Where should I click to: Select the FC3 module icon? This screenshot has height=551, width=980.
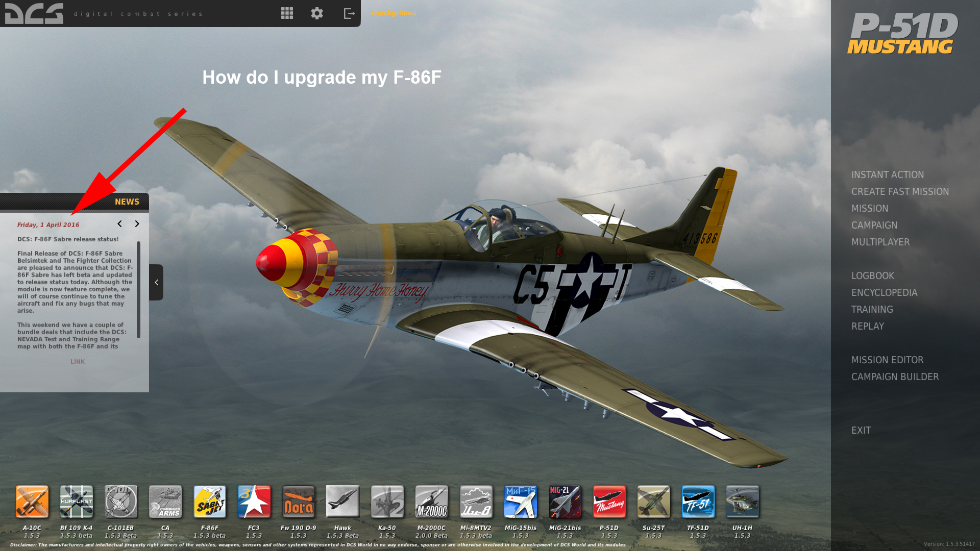(x=254, y=502)
